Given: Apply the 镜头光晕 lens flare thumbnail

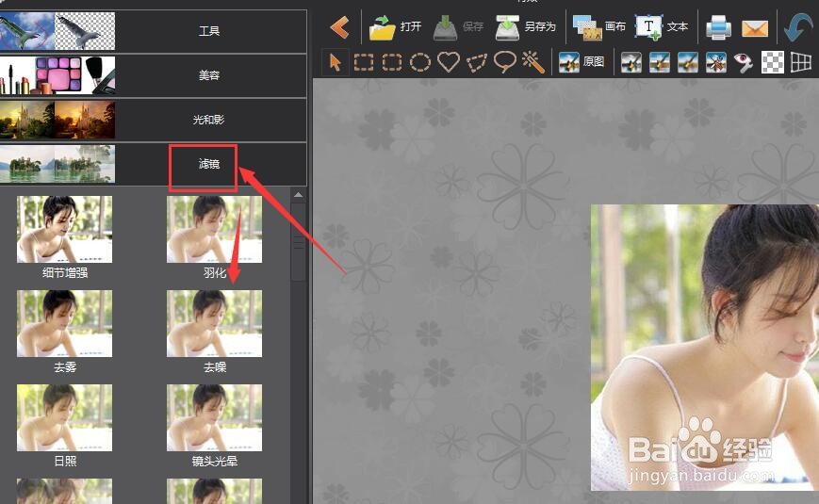Looking at the screenshot, I should click(214, 418).
